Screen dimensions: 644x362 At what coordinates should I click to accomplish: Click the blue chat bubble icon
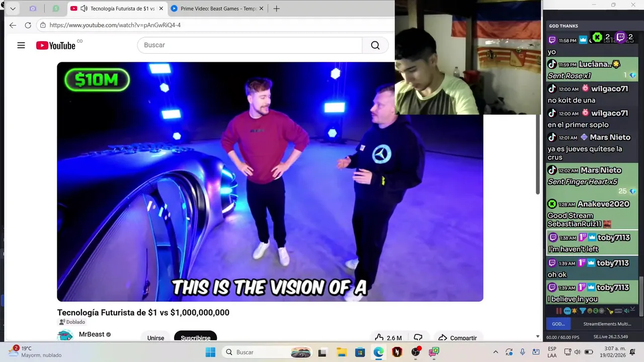coord(568,311)
